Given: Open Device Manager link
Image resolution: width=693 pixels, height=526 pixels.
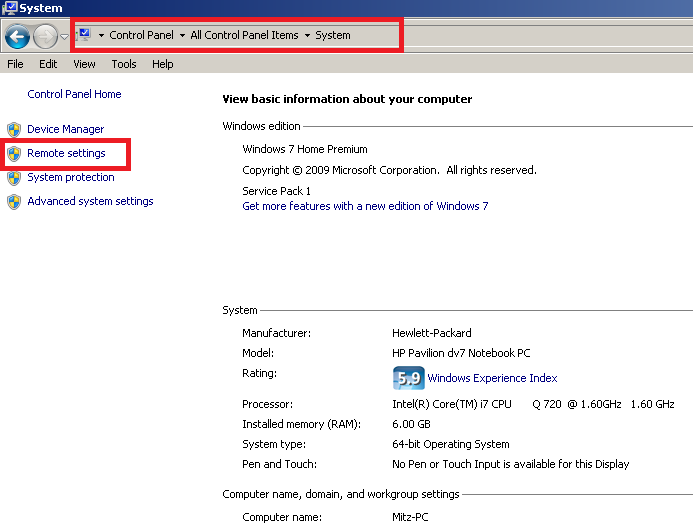Looking at the screenshot, I should [x=65, y=129].
